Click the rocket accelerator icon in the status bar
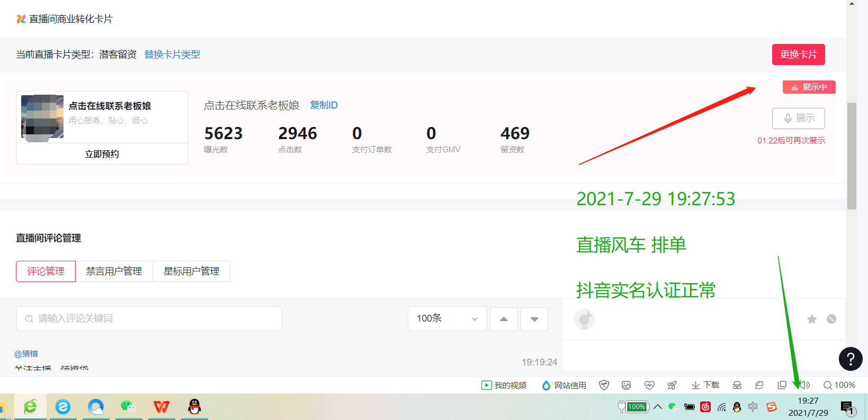Screen dimensions: 868x420 point(672,385)
